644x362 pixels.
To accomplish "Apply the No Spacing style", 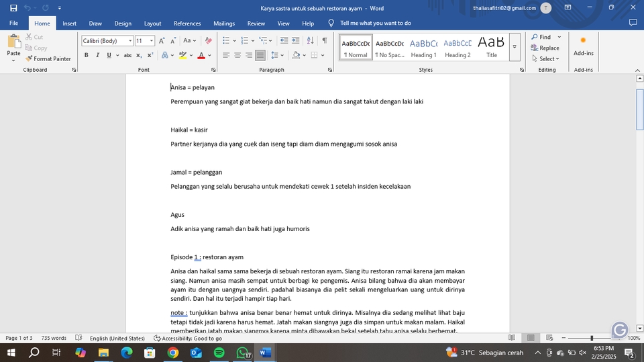I will click(x=389, y=47).
